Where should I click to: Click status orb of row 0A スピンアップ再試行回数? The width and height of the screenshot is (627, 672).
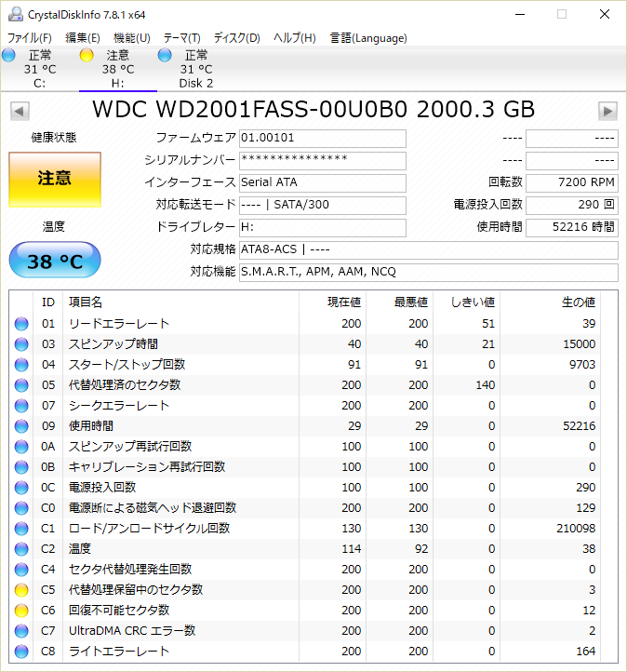pos(21,447)
